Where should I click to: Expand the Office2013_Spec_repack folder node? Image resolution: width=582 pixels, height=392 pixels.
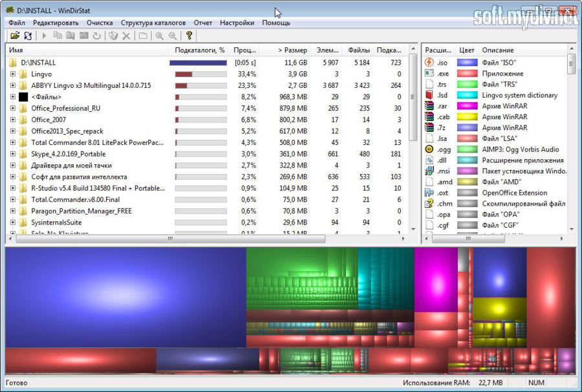(x=13, y=131)
